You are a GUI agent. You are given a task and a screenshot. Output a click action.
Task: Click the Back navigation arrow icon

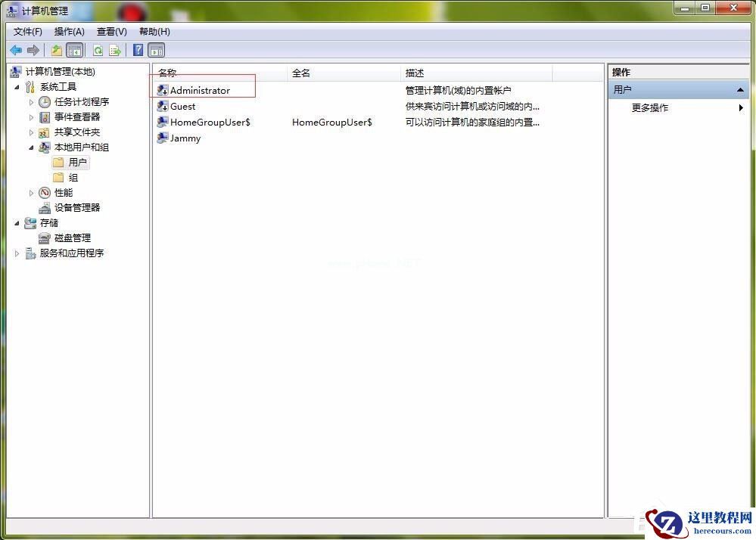pyautogui.click(x=17, y=50)
